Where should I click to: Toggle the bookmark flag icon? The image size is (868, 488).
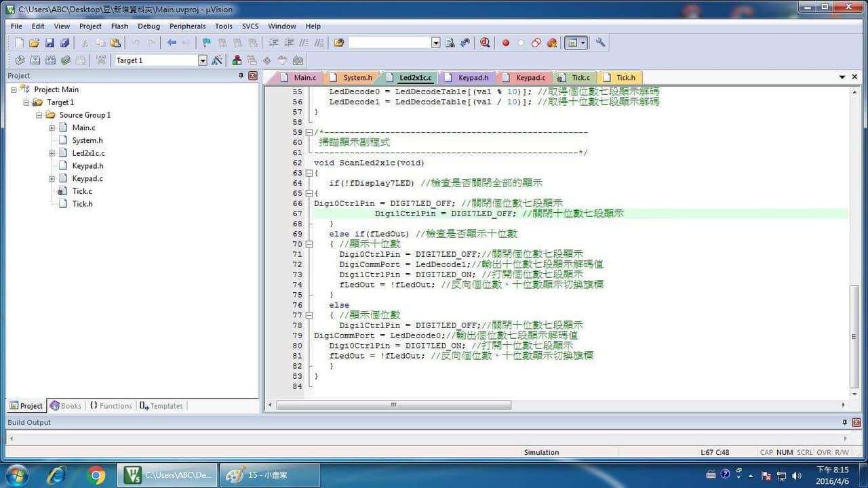click(x=207, y=43)
